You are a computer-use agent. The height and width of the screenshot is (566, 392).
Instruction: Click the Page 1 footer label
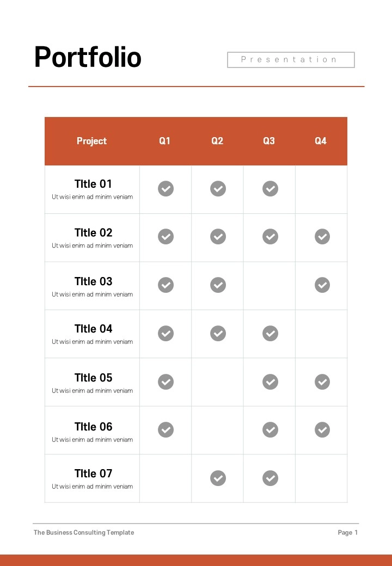tap(347, 532)
